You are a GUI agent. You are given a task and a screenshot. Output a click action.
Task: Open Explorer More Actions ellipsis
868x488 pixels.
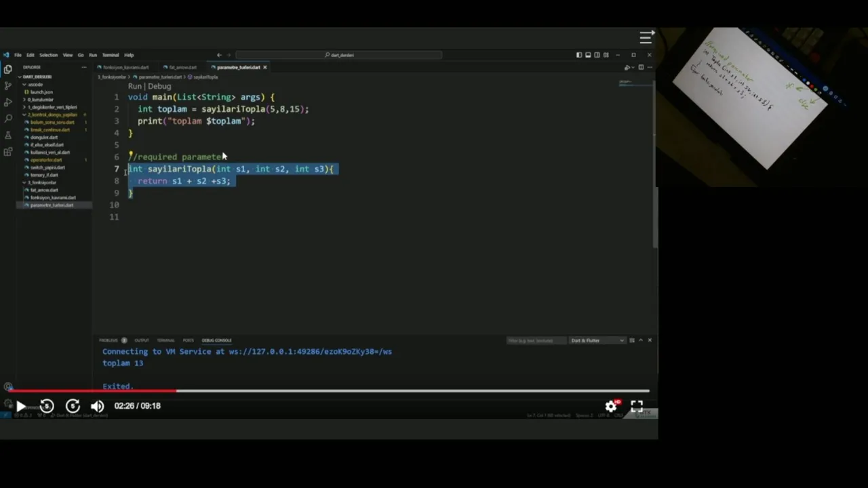coord(84,68)
